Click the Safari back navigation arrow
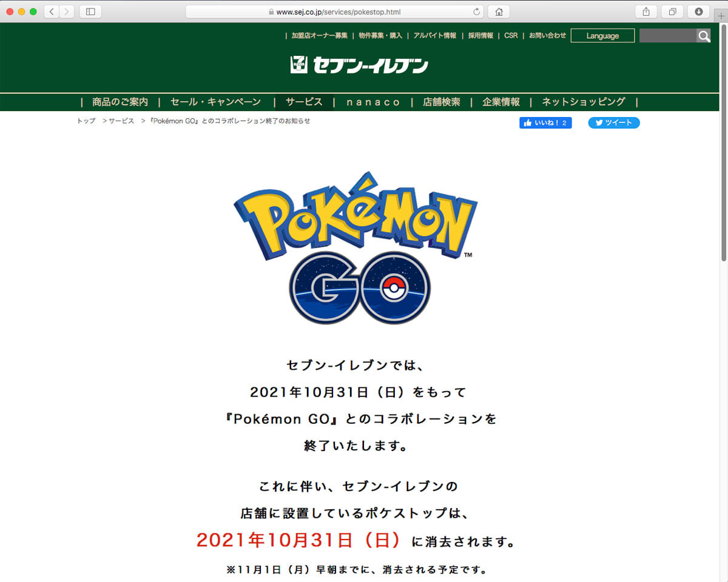The width and height of the screenshot is (728, 582). coord(52,12)
